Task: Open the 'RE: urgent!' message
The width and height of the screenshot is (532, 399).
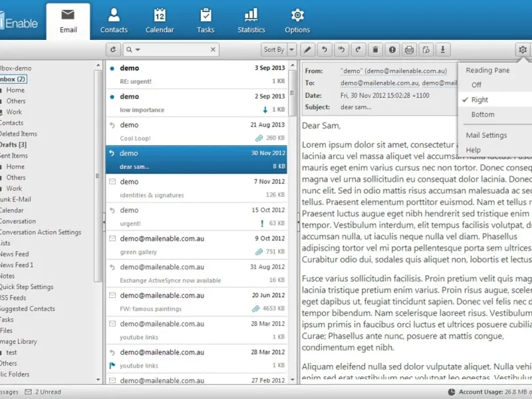Action: point(196,74)
